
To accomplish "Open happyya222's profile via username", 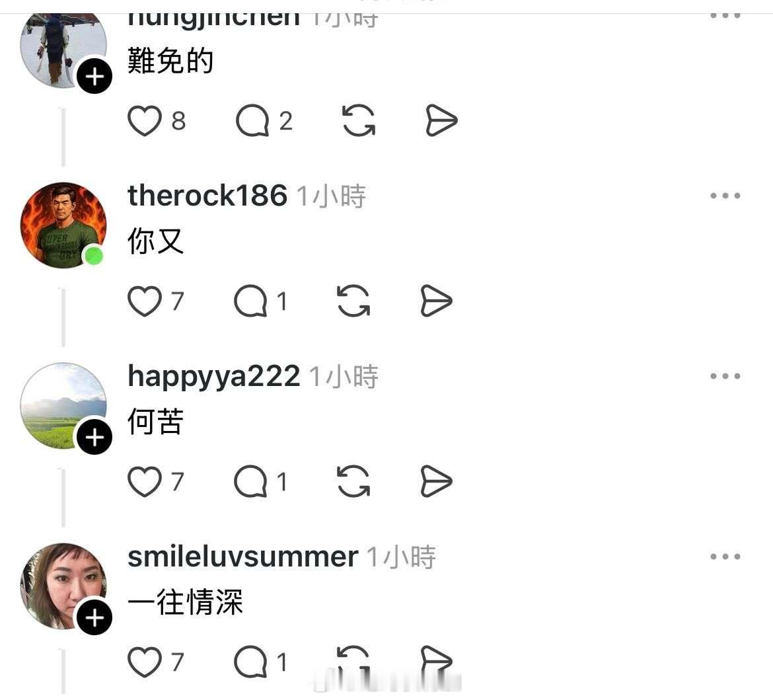I will point(213,377).
